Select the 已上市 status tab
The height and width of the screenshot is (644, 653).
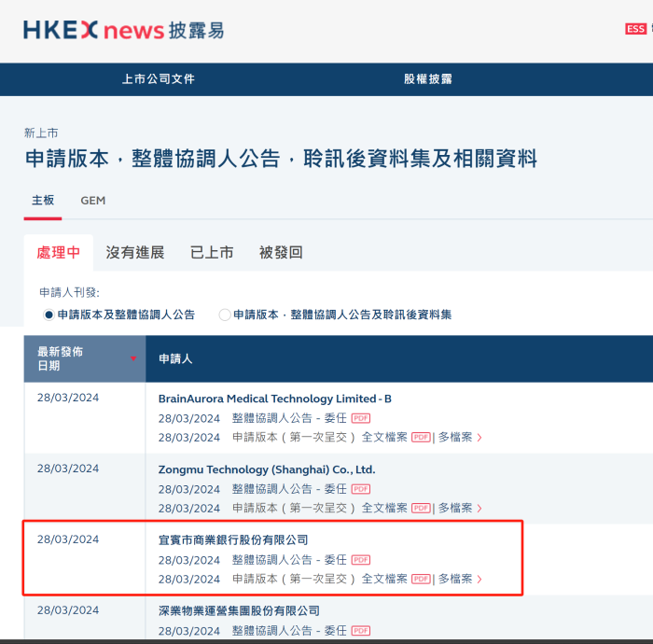tap(212, 252)
